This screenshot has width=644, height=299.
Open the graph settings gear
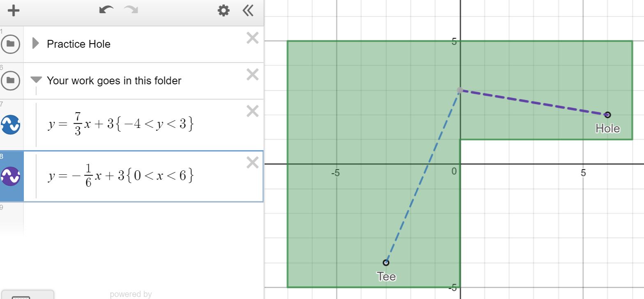coord(223,11)
